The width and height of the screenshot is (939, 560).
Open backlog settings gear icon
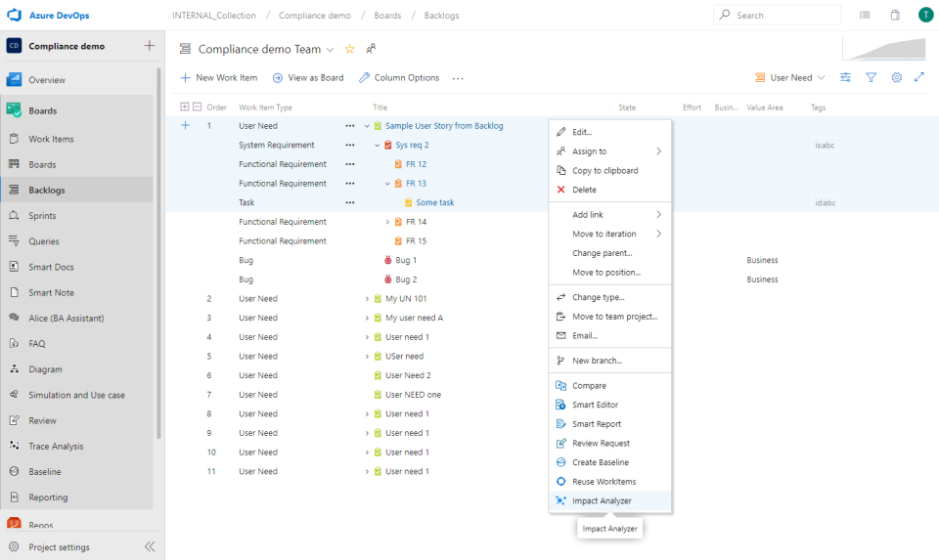pos(896,77)
